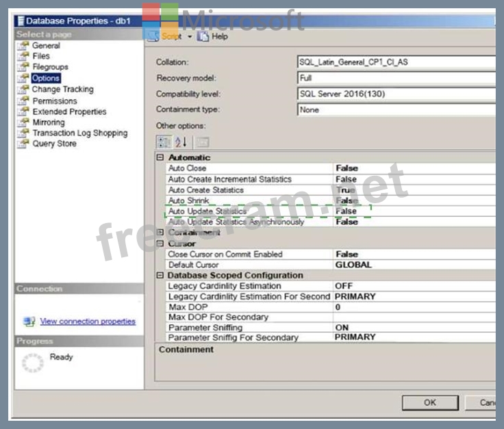Click the Query Store page icon

23,144
